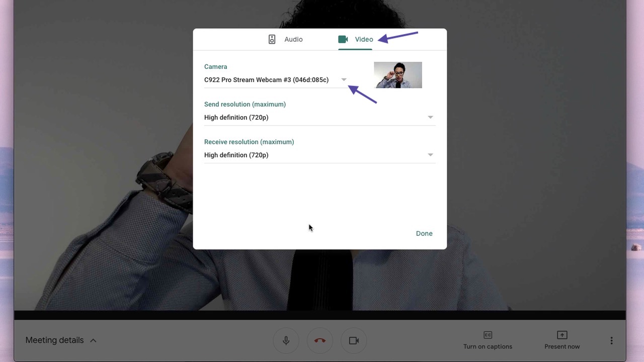
Task: Click Done to save settings
Action: (424, 233)
